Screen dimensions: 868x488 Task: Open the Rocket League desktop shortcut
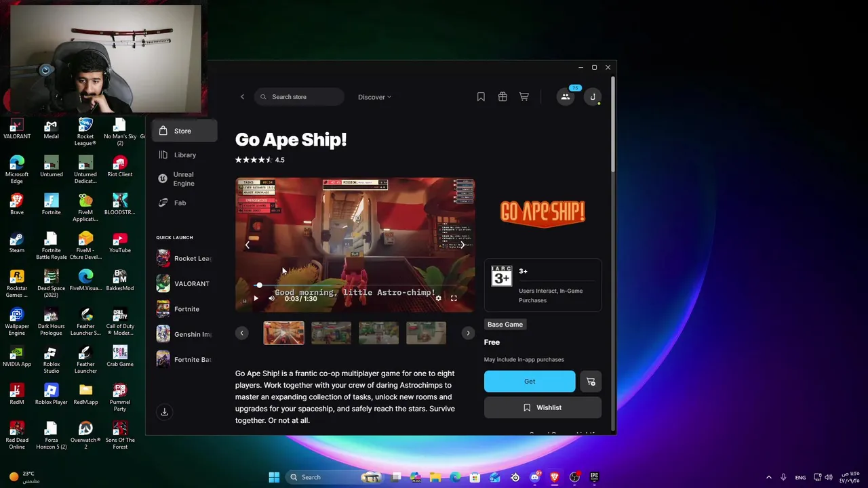tap(85, 132)
